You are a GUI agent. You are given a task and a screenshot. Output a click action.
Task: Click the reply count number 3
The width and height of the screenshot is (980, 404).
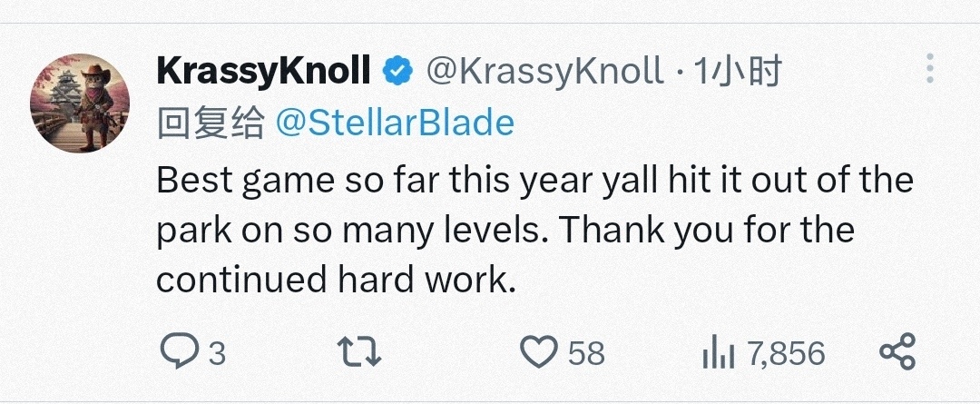tap(217, 353)
